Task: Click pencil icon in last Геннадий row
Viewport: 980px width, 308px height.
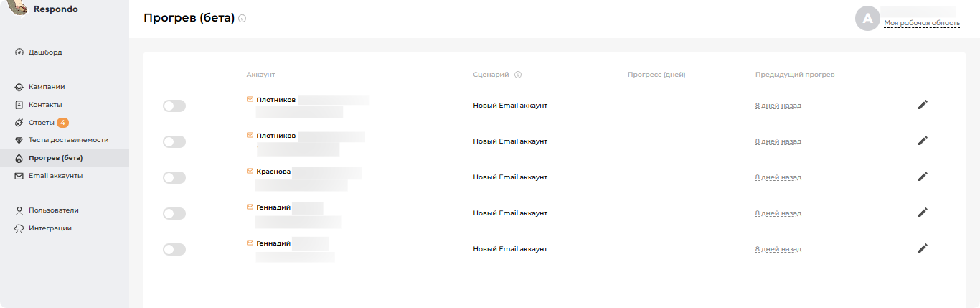Action: [923, 248]
